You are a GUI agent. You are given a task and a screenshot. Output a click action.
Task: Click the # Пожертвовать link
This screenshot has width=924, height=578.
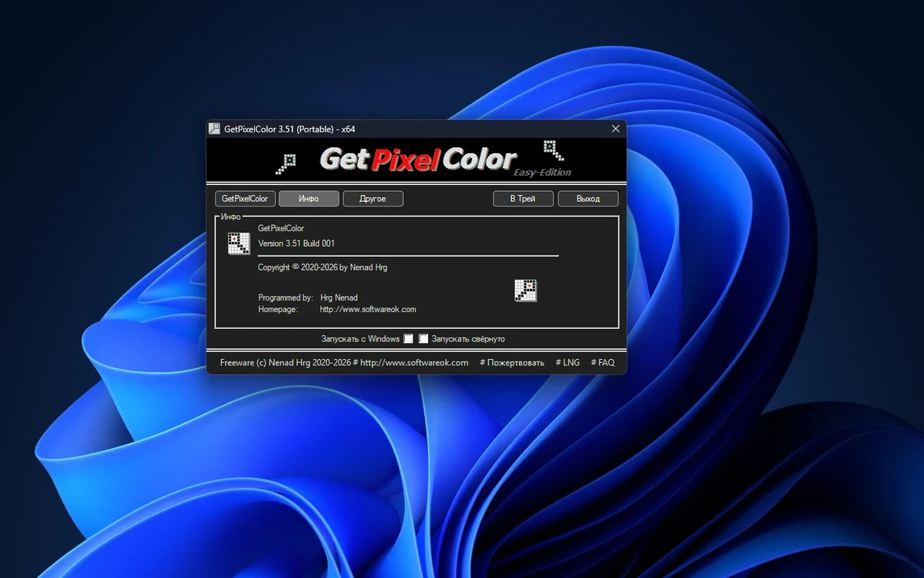(512, 362)
